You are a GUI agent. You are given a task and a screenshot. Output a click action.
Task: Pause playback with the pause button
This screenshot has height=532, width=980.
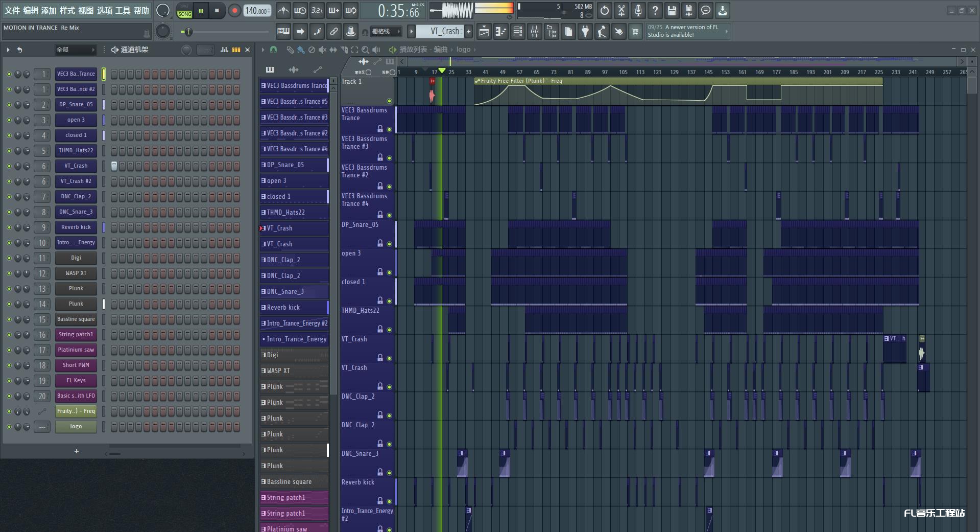tap(201, 10)
